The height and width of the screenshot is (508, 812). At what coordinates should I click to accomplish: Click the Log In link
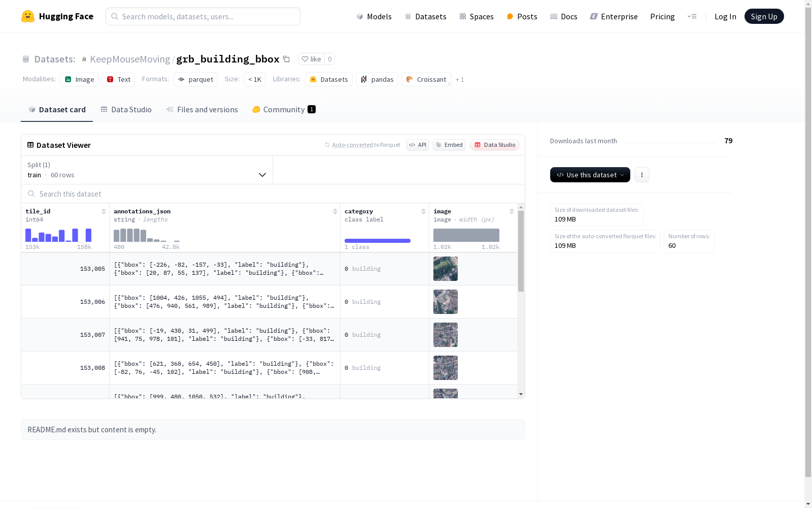[x=725, y=16]
